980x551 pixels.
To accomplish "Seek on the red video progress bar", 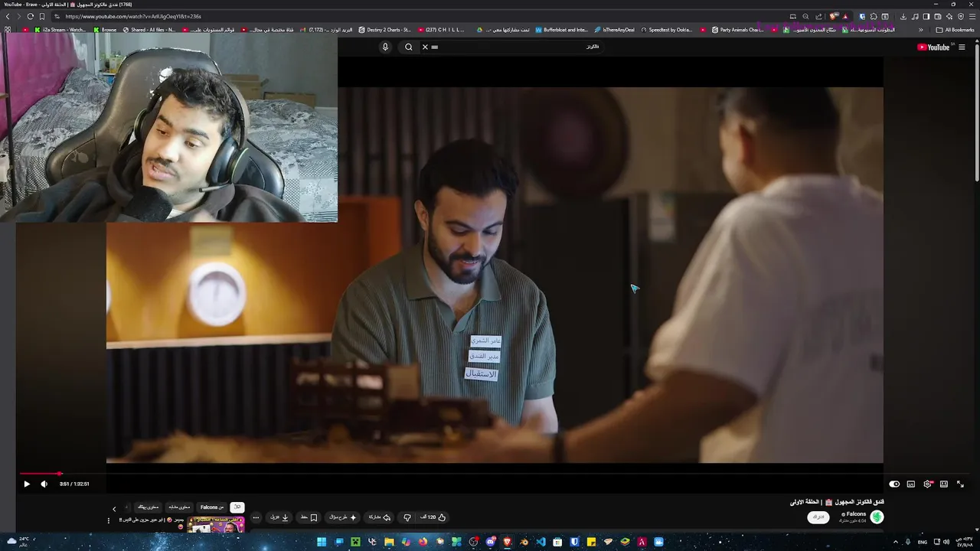I will [490, 474].
